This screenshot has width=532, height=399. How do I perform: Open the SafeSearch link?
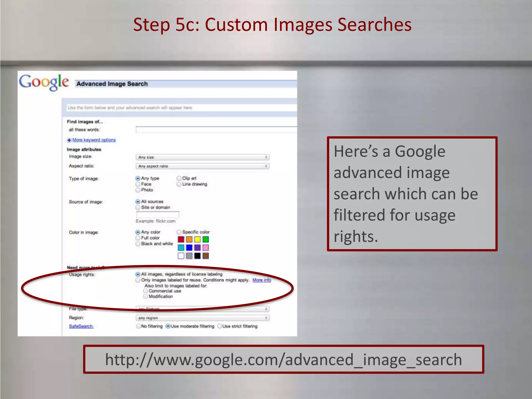coord(81,326)
